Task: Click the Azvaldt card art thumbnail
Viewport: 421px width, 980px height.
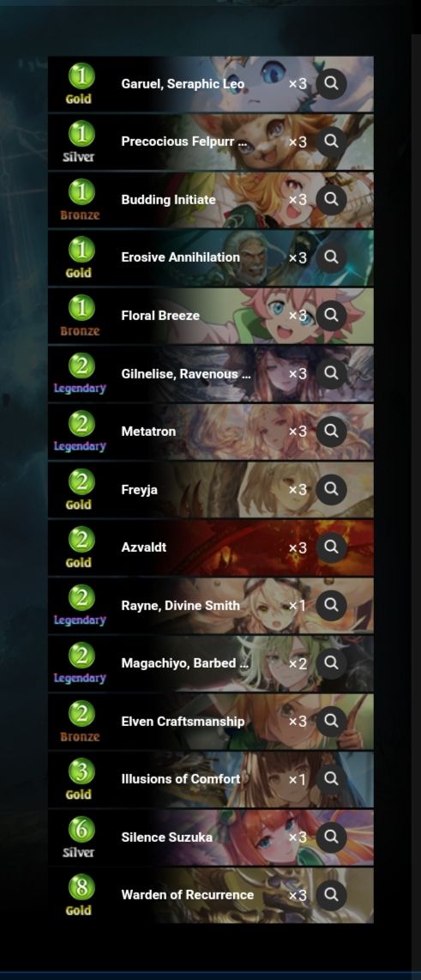Action: pos(262,547)
